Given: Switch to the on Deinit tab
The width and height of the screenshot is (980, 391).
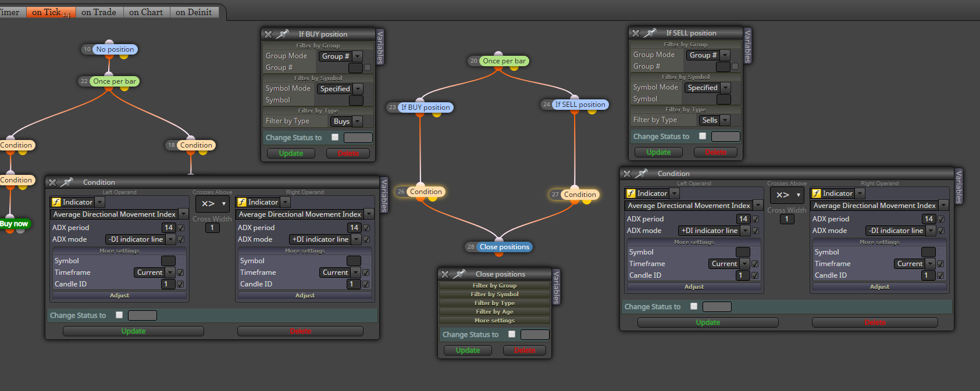Looking at the screenshot, I should (194, 12).
